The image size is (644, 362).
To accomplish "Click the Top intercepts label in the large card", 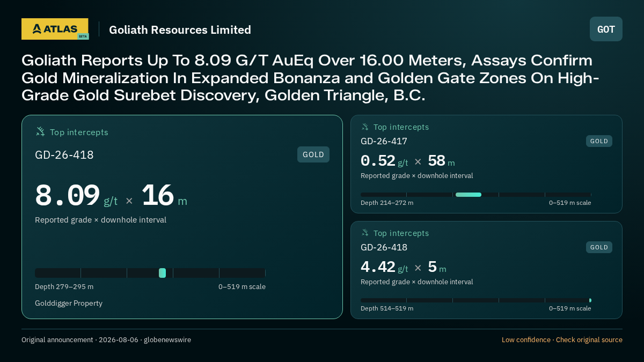I will click(x=79, y=132).
